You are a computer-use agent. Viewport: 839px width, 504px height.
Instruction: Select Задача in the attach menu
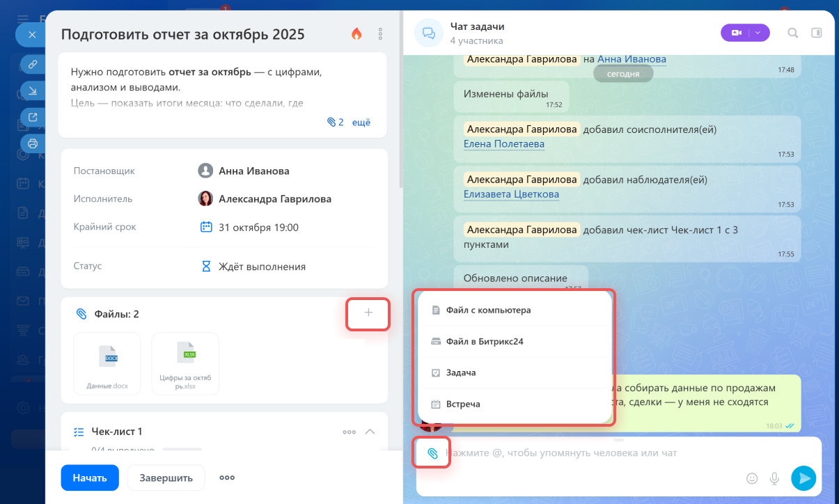pos(461,372)
